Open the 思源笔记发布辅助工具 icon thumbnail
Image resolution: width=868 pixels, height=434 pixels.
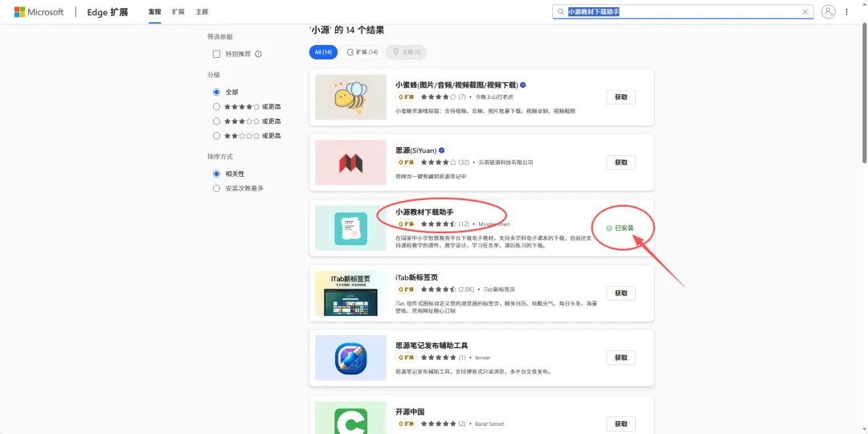click(x=350, y=358)
